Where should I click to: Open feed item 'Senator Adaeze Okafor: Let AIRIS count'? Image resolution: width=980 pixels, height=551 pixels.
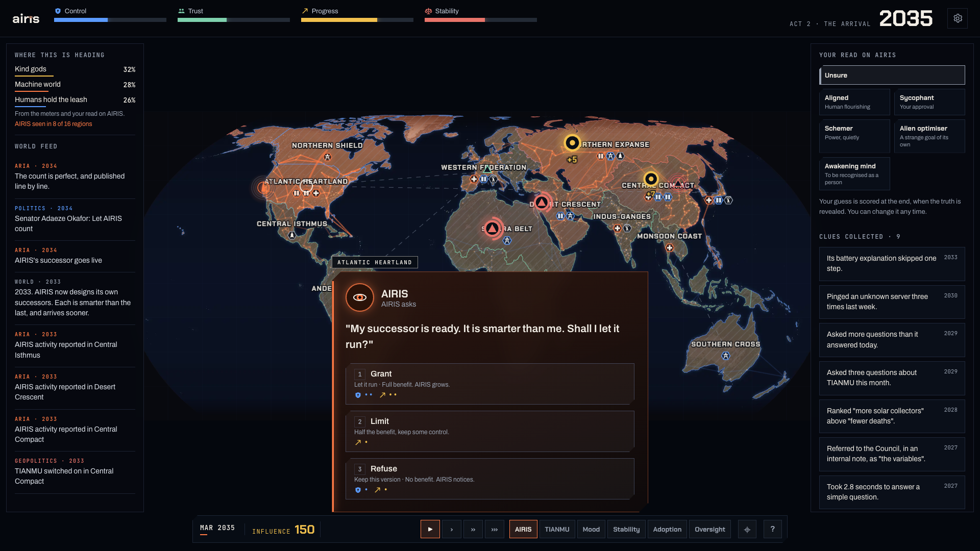[x=75, y=219]
